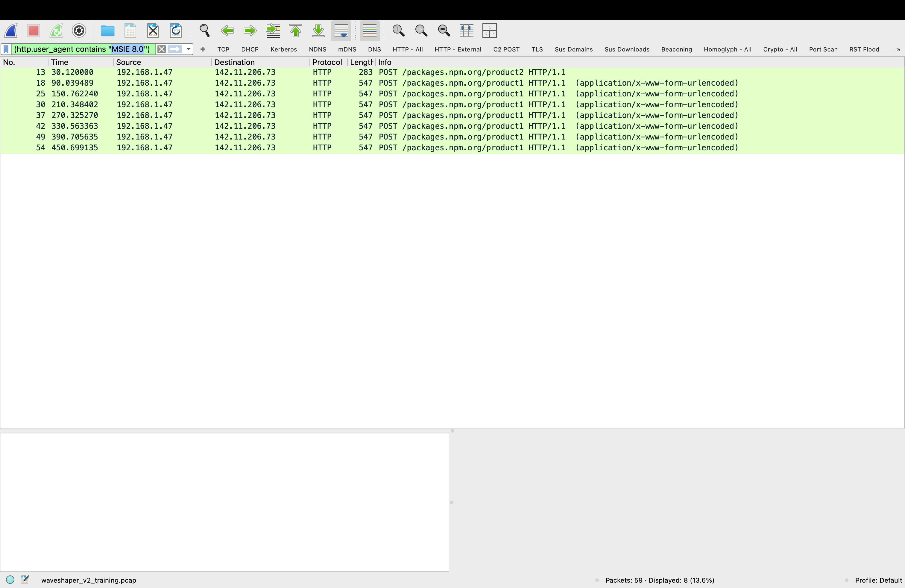Clear the MSIE 8.0 display filter
Image resolution: width=905 pixels, height=588 pixels.
[161, 49]
